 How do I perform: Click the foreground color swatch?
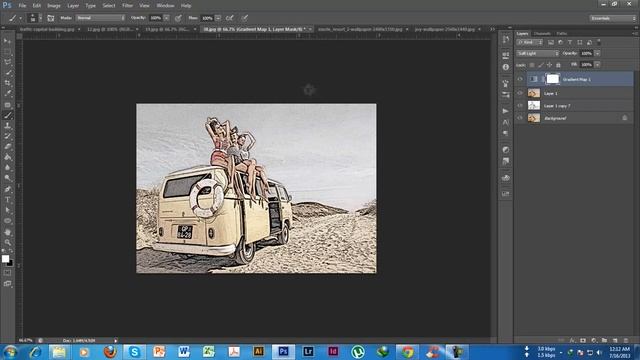click(5, 259)
